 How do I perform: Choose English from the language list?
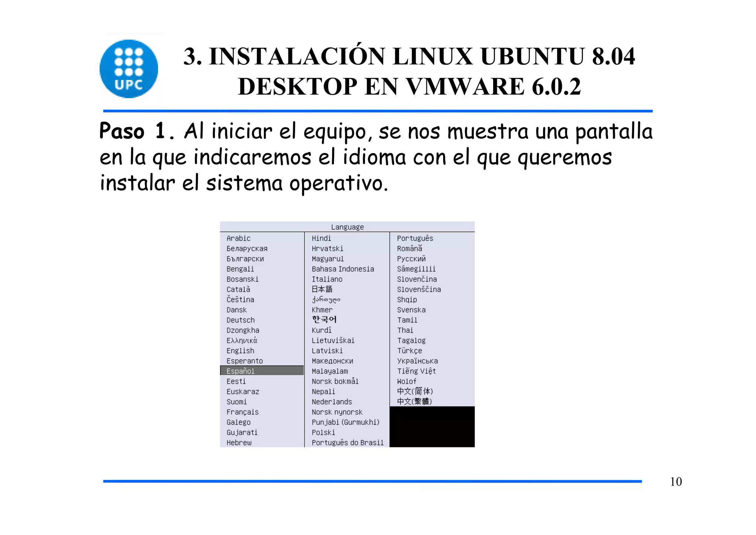240,351
